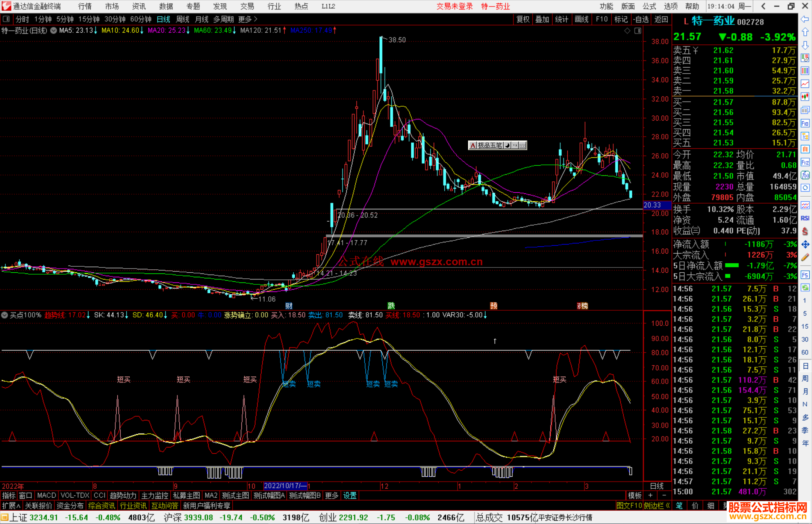Click the 设置 indicator settings link
The width and height of the screenshot is (812, 524).
coord(350,495)
